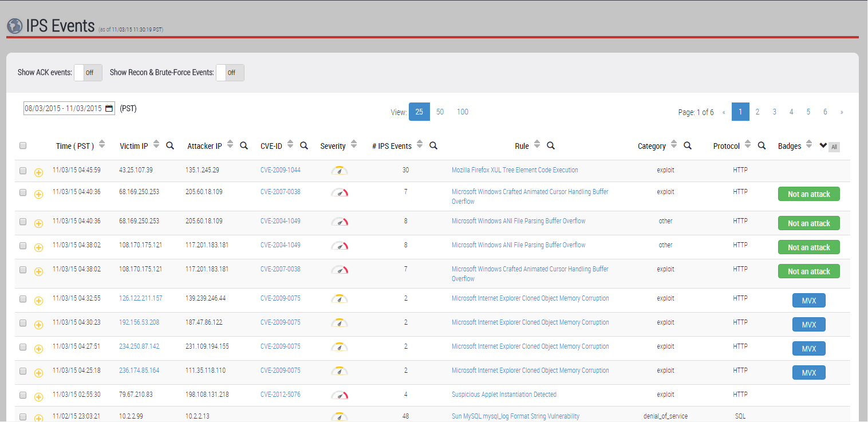Viewport: 868px width, 422px height.
Task: Open CVE-2009-1044 link
Action: pos(281,170)
